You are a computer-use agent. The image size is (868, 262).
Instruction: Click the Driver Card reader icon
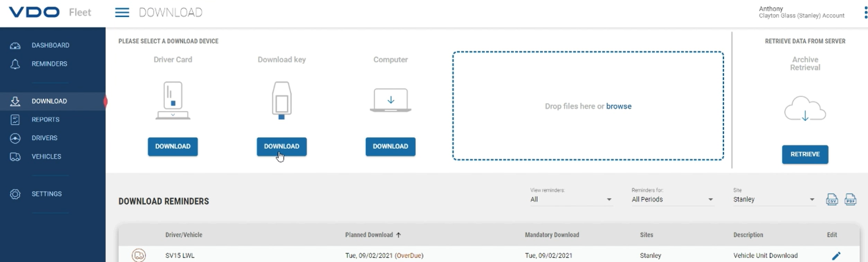173,101
